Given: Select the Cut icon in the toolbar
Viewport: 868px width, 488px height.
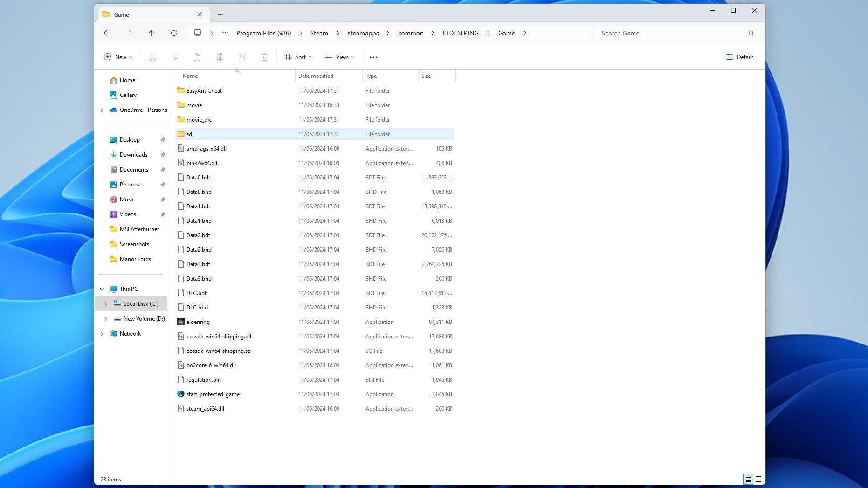Looking at the screenshot, I should pos(152,57).
